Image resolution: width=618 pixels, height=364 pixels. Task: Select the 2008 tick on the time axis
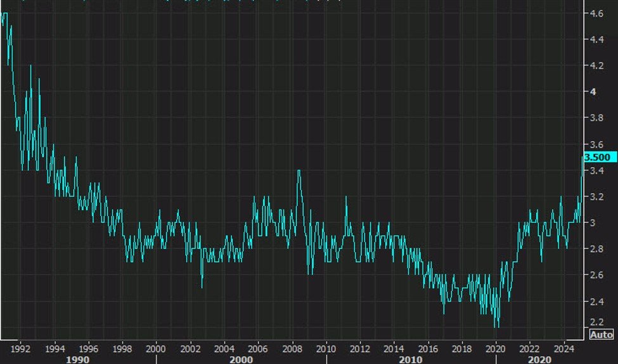pos(291,348)
